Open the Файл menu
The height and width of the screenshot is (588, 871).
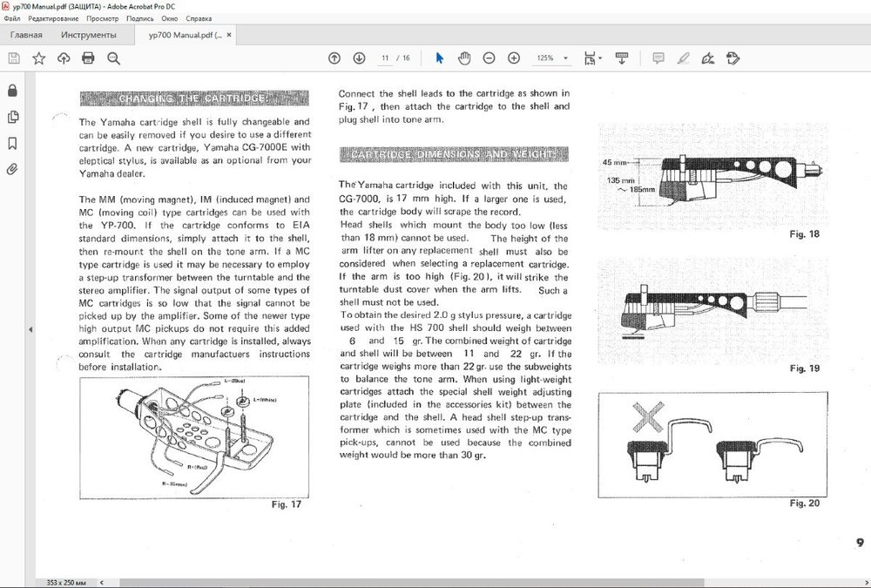(11, 18)
